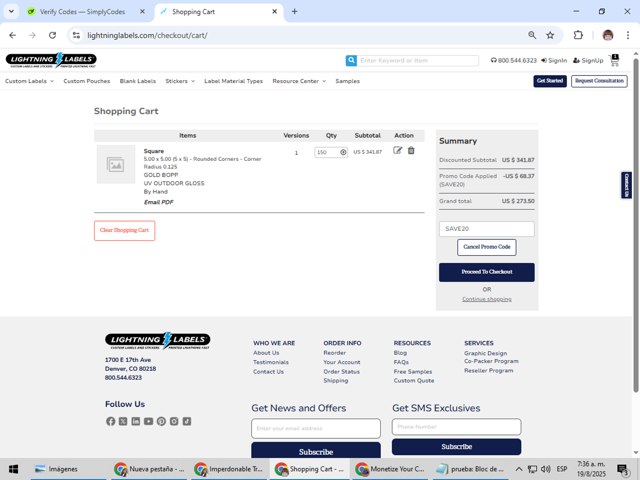Open the tab search dropdown arrow

tap(11, 11)
